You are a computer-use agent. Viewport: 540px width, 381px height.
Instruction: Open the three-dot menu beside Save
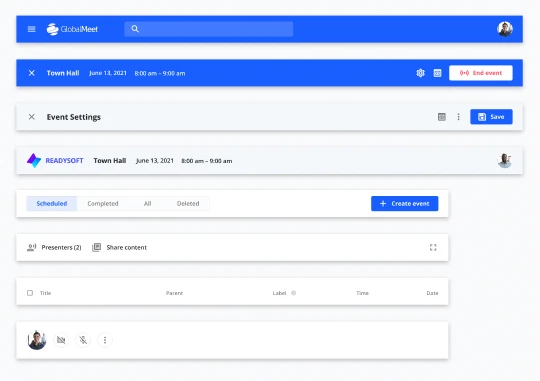pyautogui.click(x=458, y=117)
